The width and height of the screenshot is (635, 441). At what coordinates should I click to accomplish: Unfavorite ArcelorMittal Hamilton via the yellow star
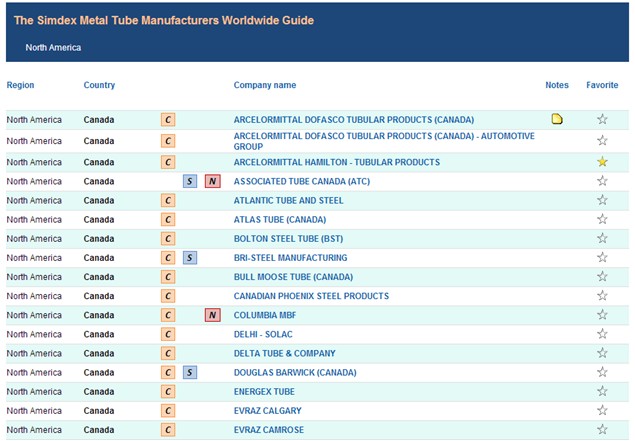[602, 162]
